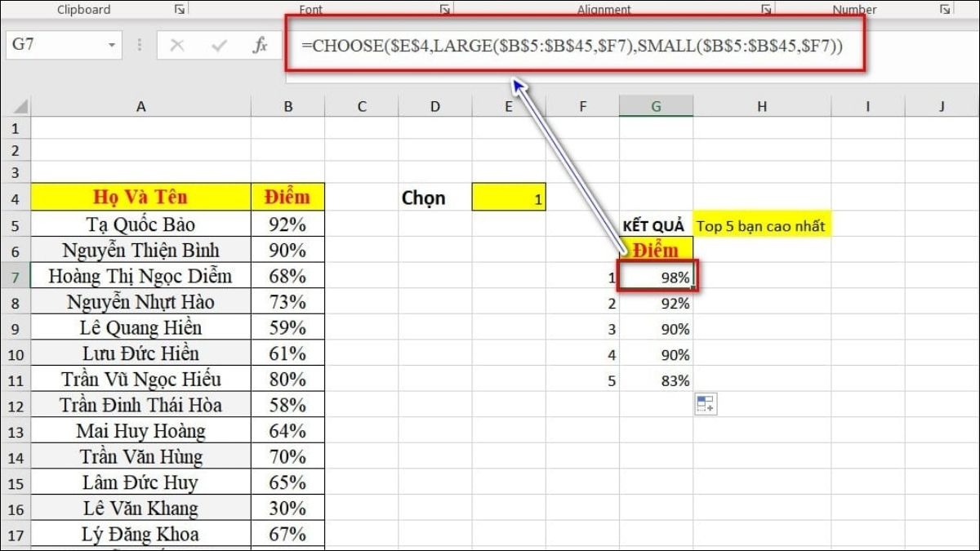Select cell G11 showing 83%
The height and width of the screenshot is (551, 980).
[x=656, y=380]
